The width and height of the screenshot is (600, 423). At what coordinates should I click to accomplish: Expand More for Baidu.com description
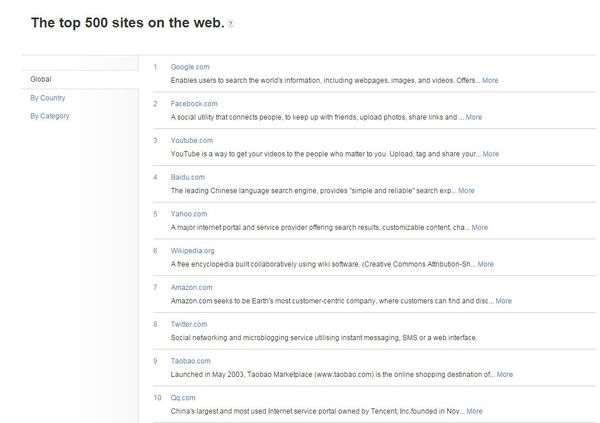466,191
